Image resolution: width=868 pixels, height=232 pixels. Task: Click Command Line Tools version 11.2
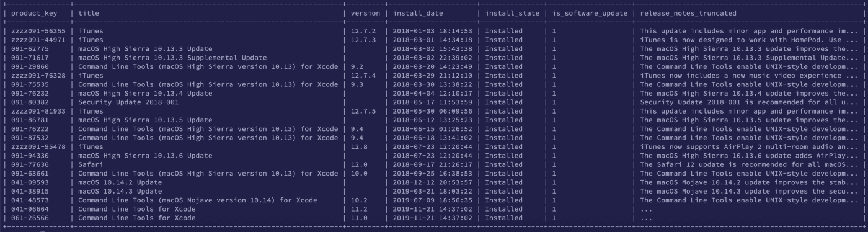(x=359, y=209)
